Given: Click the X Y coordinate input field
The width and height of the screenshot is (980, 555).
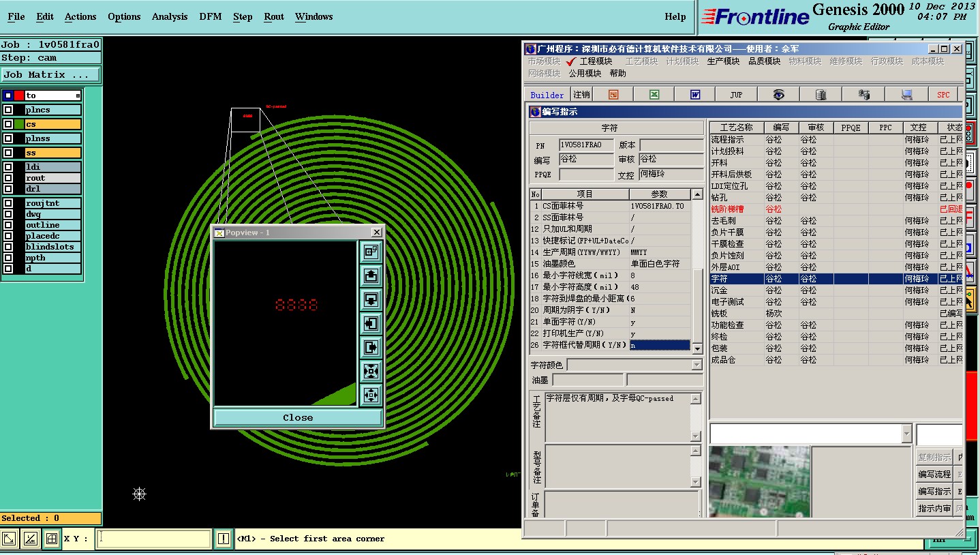Looking at the screenshot, I should [x=154, y=539].
